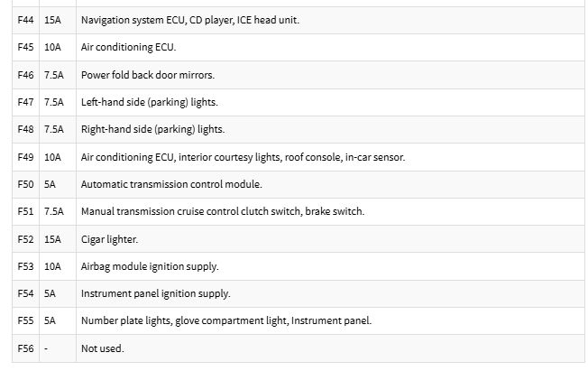Click the F56 fuse label

tap(25, 348)
